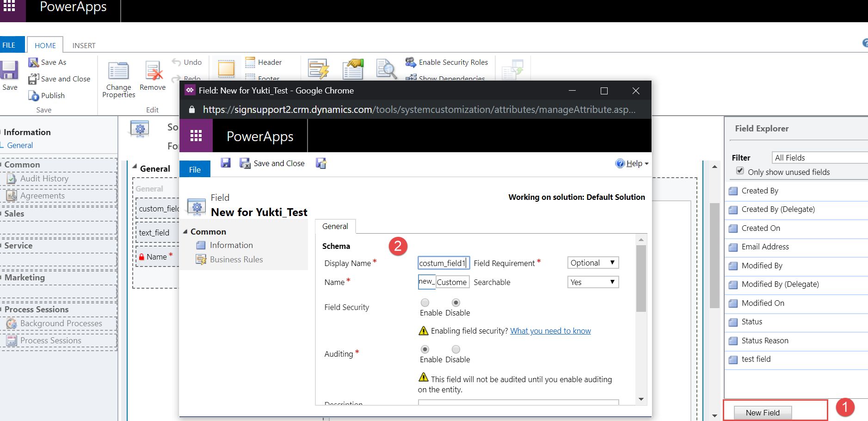The height and width of the screenshot is (421, 868).
Task: Open the What you need to know link
Action: pyautogui.click(x=550, y=331)
